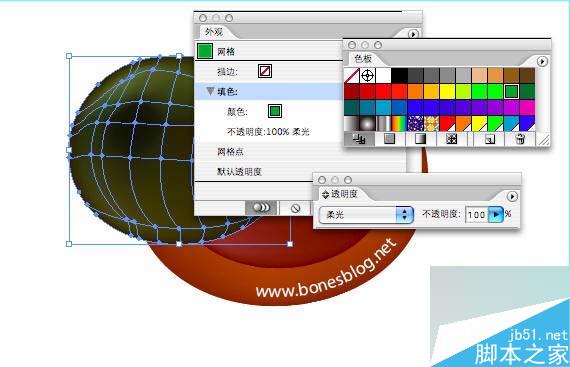This screenshot has height=367, width=570.
Task: Select the black-to-white linear gradient swatch
Action: pos(352,124)
